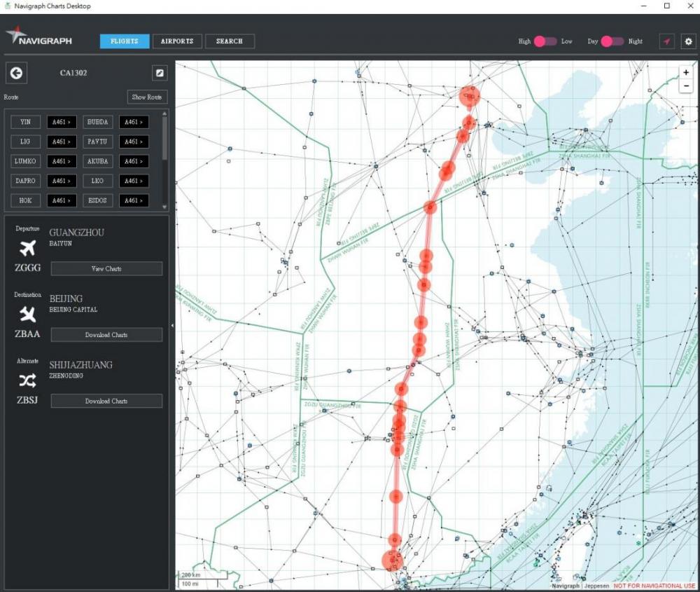Zoom in the map with plus button
700x592 pixels.
click(686, 72)
